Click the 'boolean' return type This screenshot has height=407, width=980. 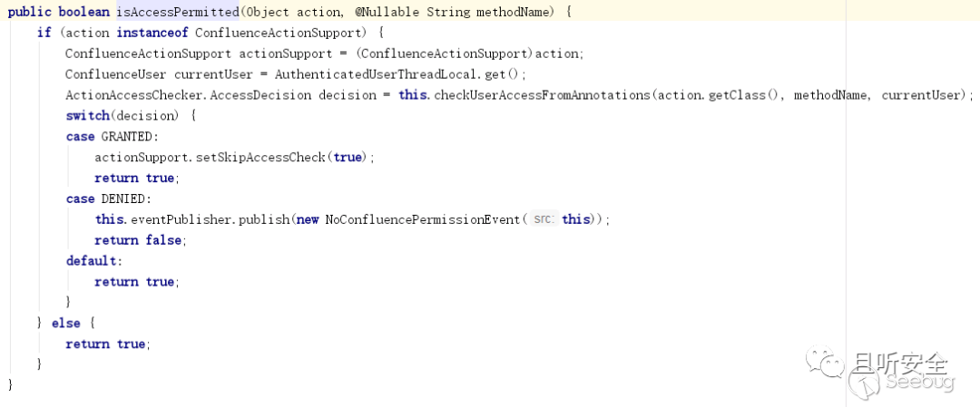[83, 12]
